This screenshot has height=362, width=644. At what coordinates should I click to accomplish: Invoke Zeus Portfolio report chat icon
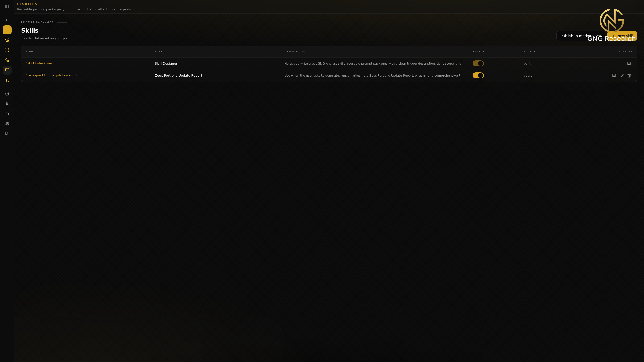(x=614, y=76)
